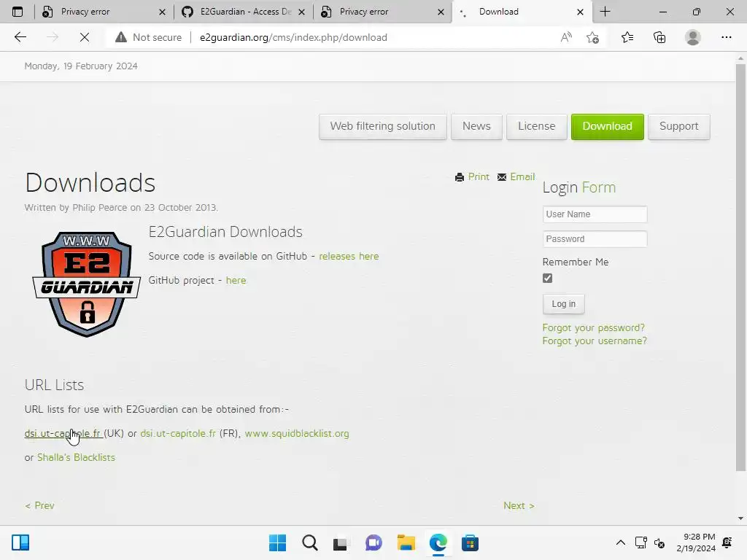This screenshot has height=560, width=747.
Task: Open the News menu item
Action: (476, 126)
